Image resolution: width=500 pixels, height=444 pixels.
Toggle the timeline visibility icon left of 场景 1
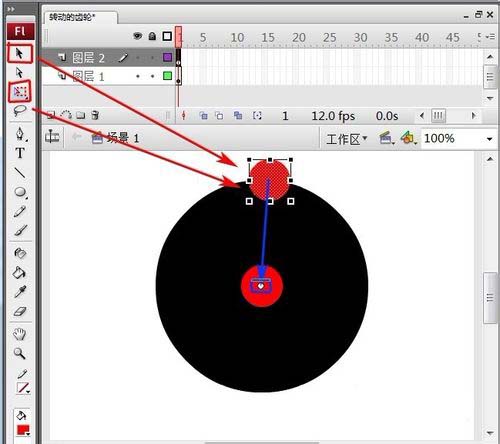[x=52, y=137]
